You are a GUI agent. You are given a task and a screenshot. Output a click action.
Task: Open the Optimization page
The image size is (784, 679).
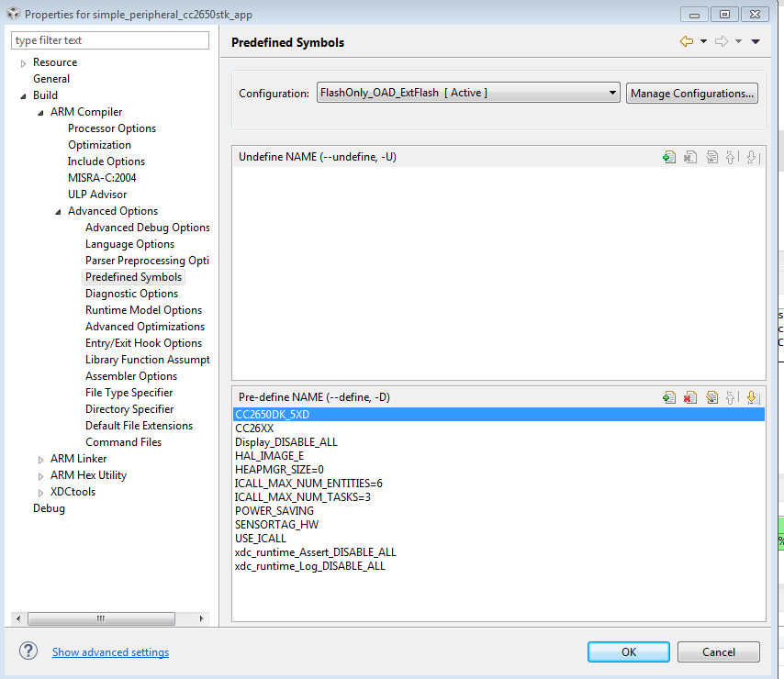click(99, 145)
